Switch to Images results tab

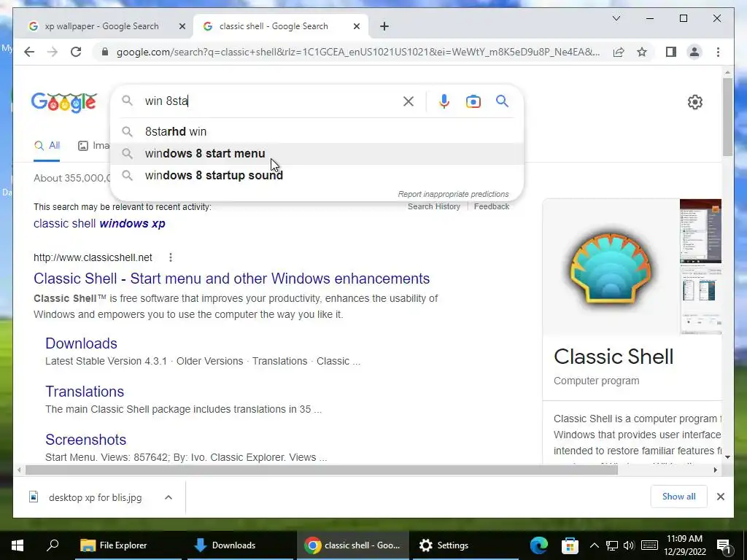pyautogui.click(x=93, y=146)
